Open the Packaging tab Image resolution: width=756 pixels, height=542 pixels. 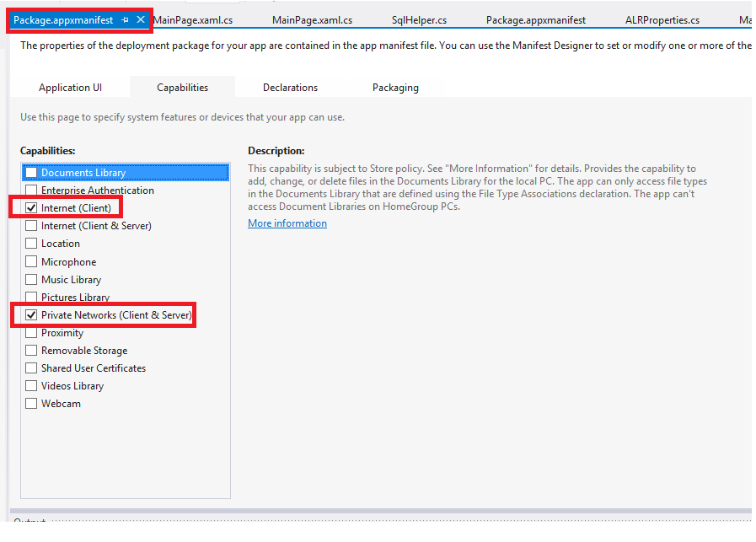395,88
